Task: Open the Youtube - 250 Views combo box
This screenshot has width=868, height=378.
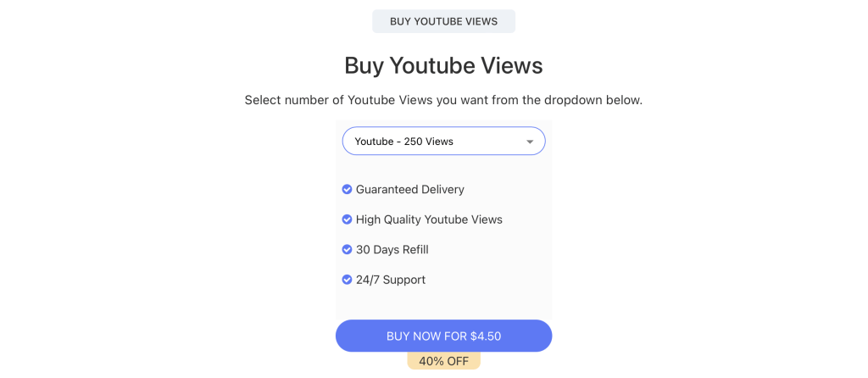Action: pos(443,142)
